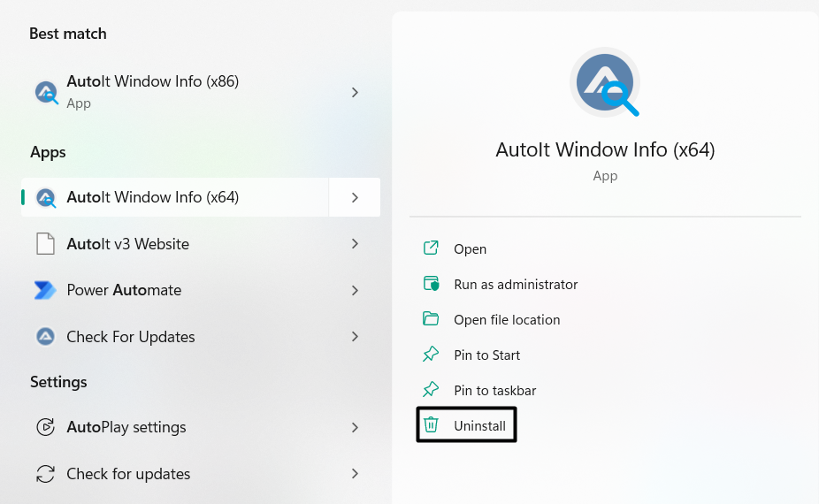Click the Check For Updates AutoIt icon

45,337
